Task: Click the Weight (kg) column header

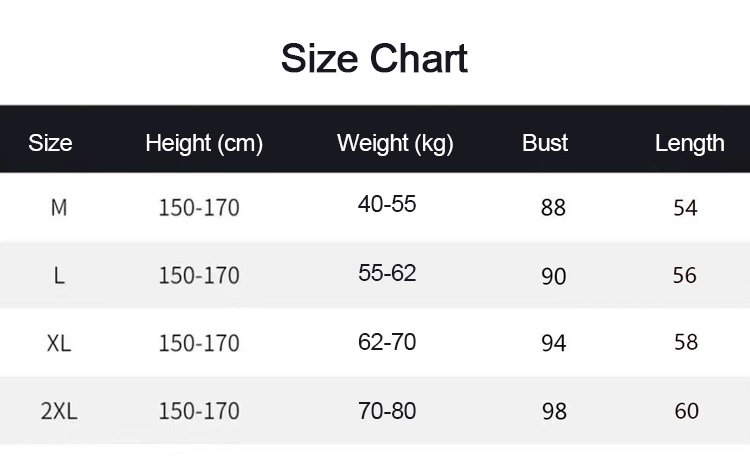Action: point(395,143)
